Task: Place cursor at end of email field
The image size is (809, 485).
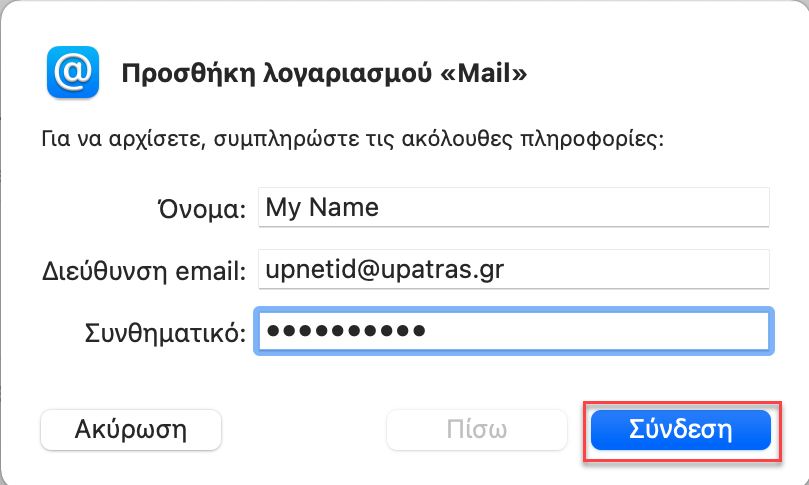Action: pos(635,269)
